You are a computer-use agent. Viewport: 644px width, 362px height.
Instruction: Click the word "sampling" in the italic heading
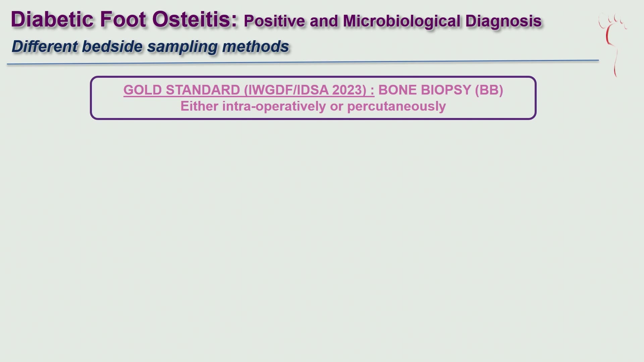coord(182,46)
